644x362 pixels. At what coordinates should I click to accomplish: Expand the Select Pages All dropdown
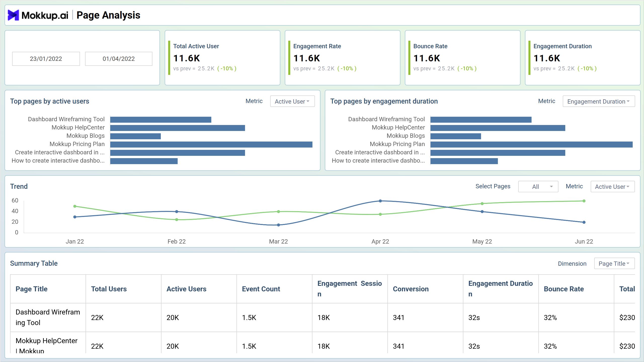tap(538, 187)
